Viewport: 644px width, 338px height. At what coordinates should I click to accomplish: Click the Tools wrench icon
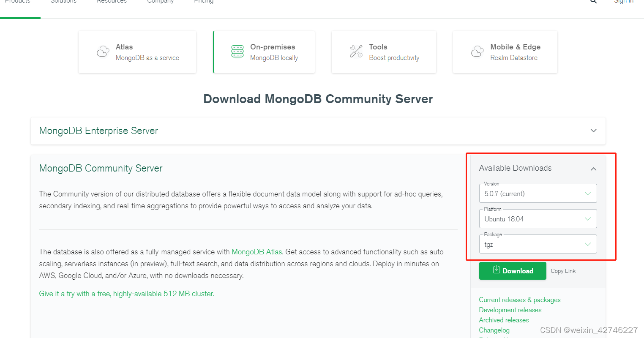pyautogui.click(x=356, y=52)
